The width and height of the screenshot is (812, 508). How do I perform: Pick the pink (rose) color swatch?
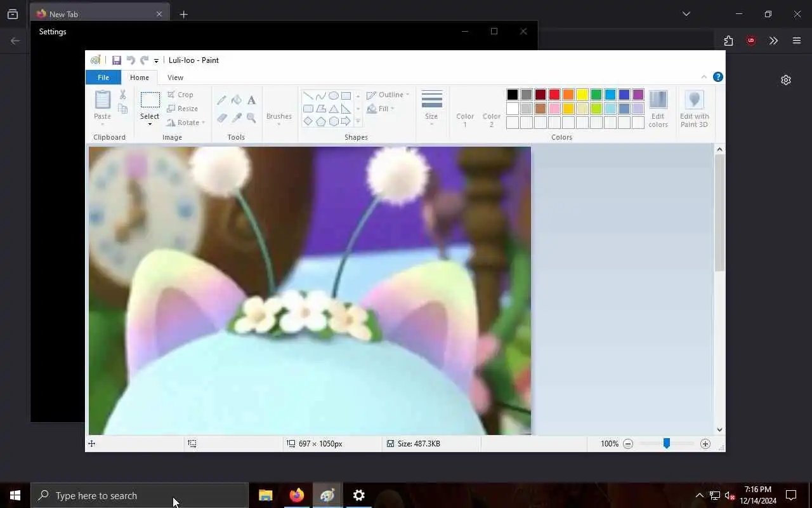[554, 109]
